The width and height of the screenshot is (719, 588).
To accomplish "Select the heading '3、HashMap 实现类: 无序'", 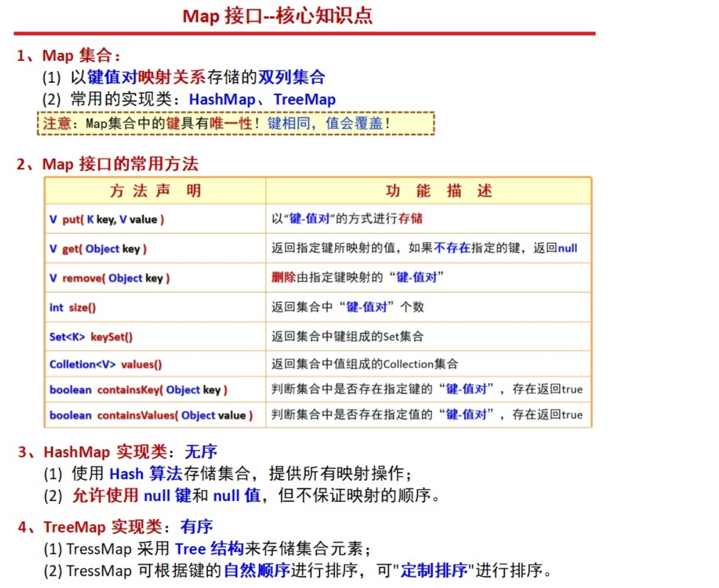I will [117, 452].
